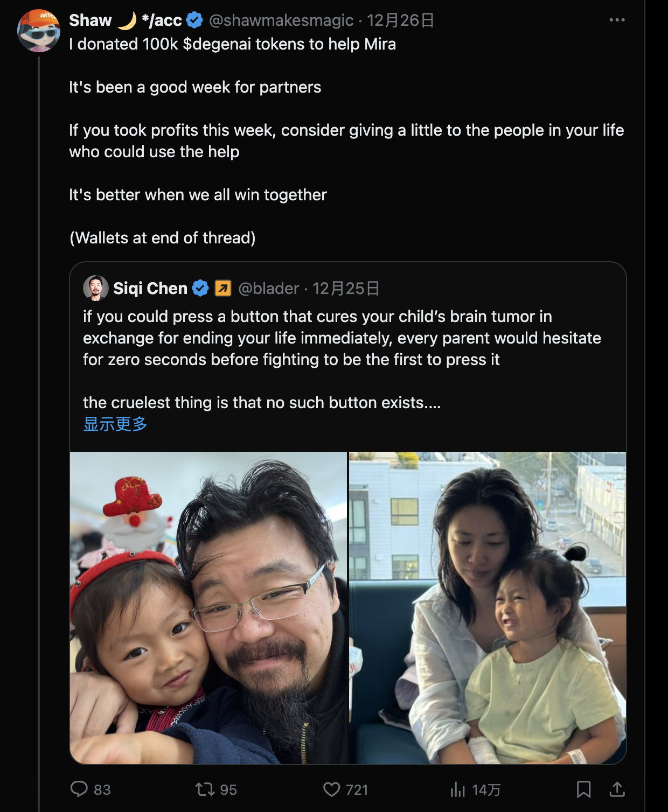The height and width of the screenshot is (812, 668).
Task: Click the orange affiliate arrow badge
Action: (223, 289)
